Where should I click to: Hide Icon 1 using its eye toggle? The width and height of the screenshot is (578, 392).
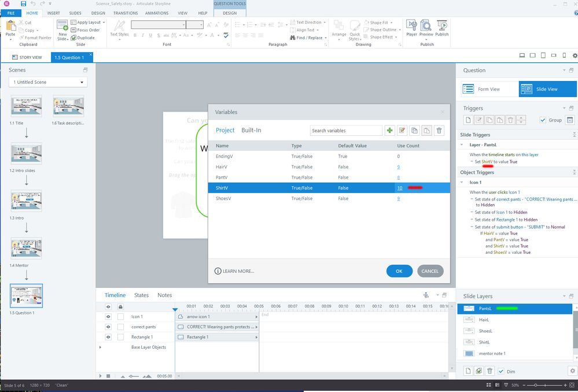[x=108, y=317]
